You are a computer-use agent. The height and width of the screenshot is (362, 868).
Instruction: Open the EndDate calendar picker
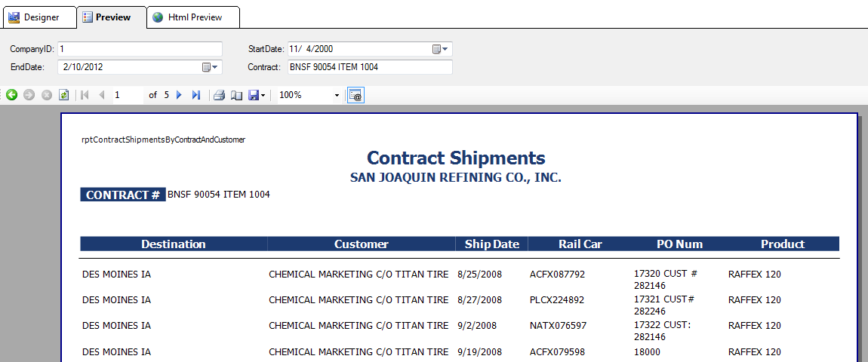click(211, 67)
